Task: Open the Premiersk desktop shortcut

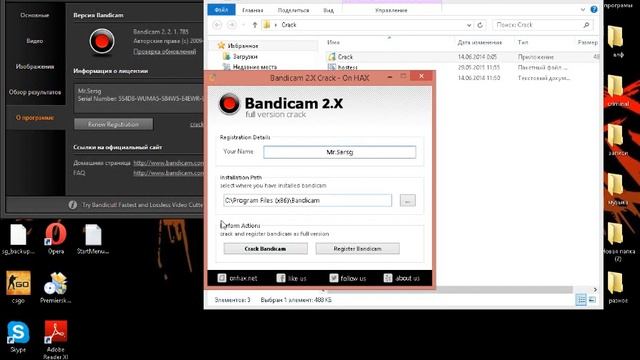Action: (56, 288)
